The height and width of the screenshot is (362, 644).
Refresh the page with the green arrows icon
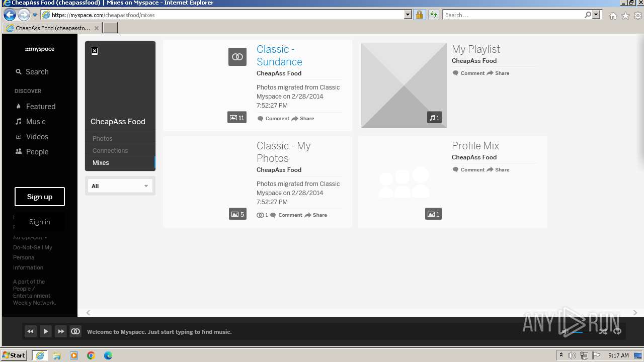pyautogui.click(x=433, y=15)
